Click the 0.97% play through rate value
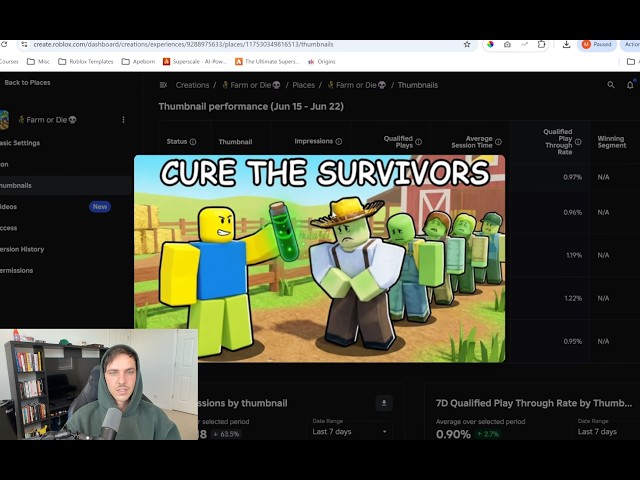 pyautogui.click(x=572, y=177)
